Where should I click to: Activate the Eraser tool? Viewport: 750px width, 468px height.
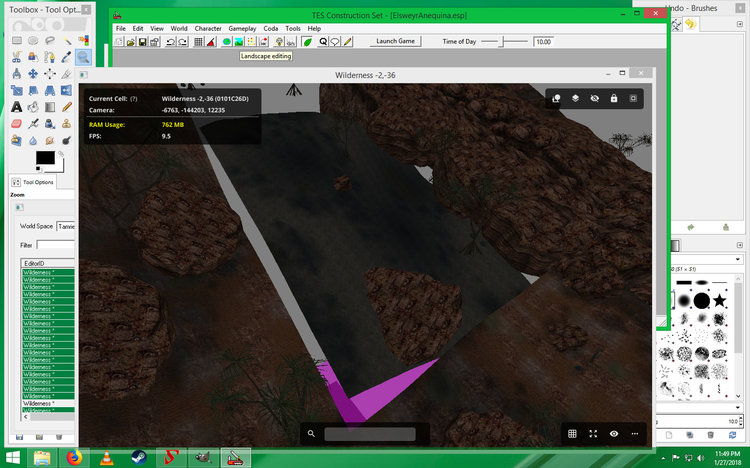click(x=17, y=124)
